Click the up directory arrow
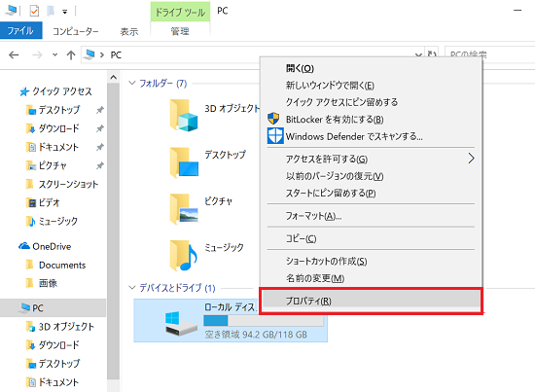This screenshot has height=392, width=535. [x=71, y=54]
